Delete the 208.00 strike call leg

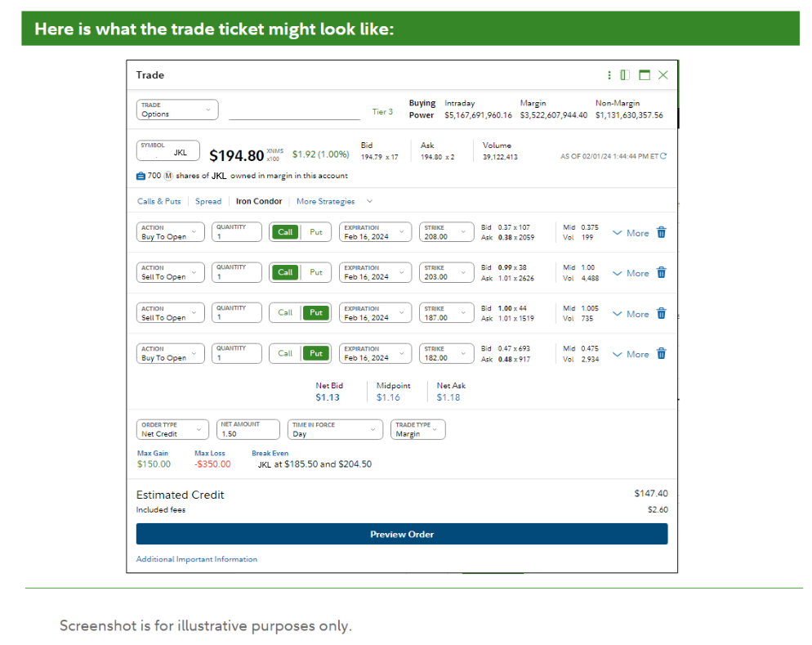pos(662,233)
